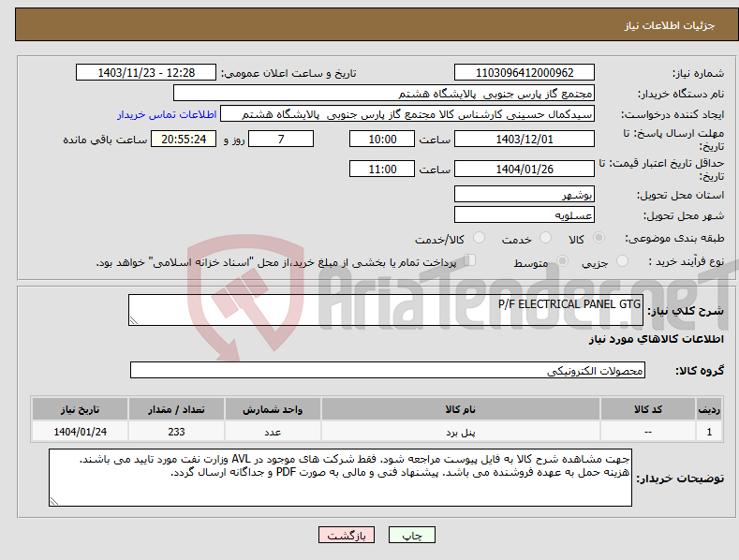Click the ایجاد کننده درخواست field

(407, 114)
